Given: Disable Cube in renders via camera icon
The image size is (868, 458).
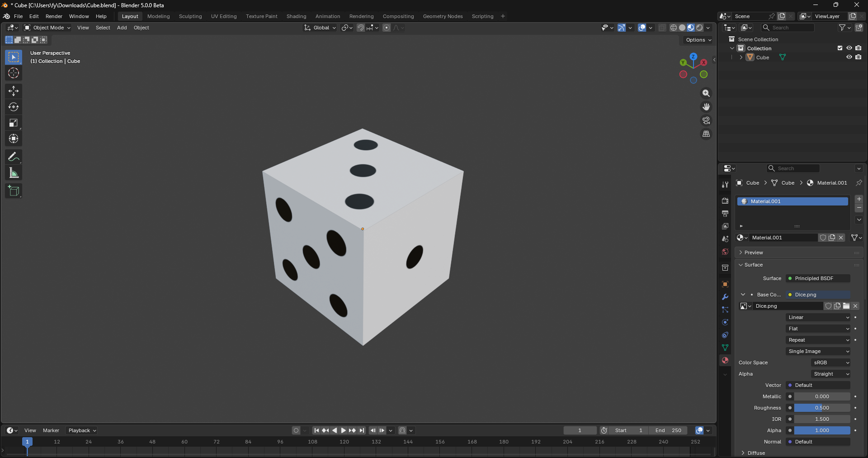Looking at the screenshot, I should pos(858,57).
